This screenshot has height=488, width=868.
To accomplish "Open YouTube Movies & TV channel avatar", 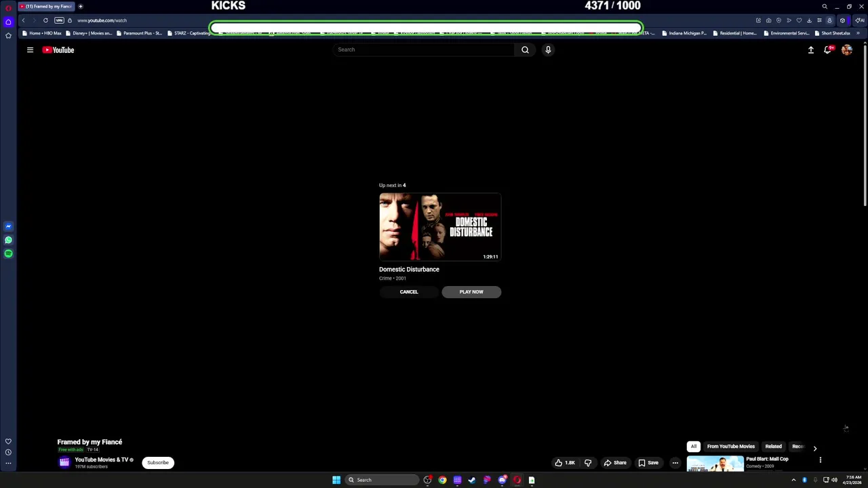I will tap(64, 462).
